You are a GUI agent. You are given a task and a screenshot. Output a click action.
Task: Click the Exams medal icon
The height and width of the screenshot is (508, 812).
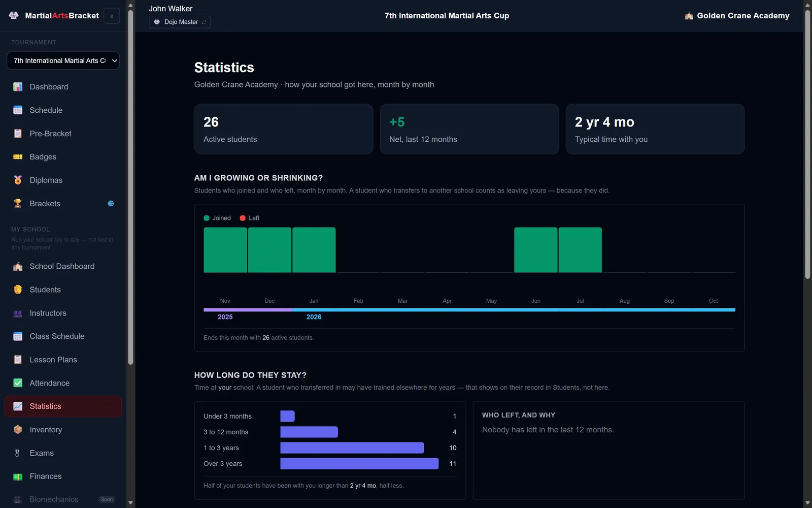tap(18, 453)
